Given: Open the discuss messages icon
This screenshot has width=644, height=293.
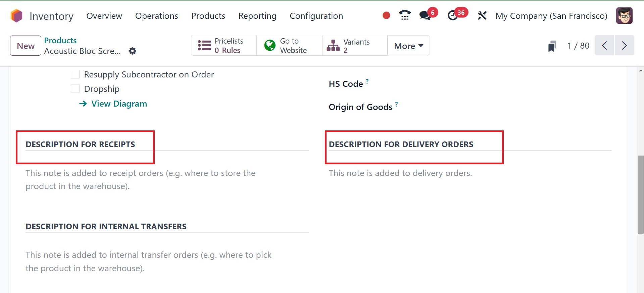Looking at the screenshot, I should (x=425, y=15).
